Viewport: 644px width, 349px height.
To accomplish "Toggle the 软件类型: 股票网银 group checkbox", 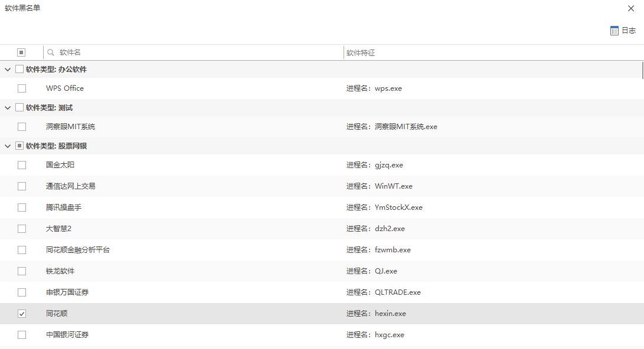I will [x=19, y=146].
